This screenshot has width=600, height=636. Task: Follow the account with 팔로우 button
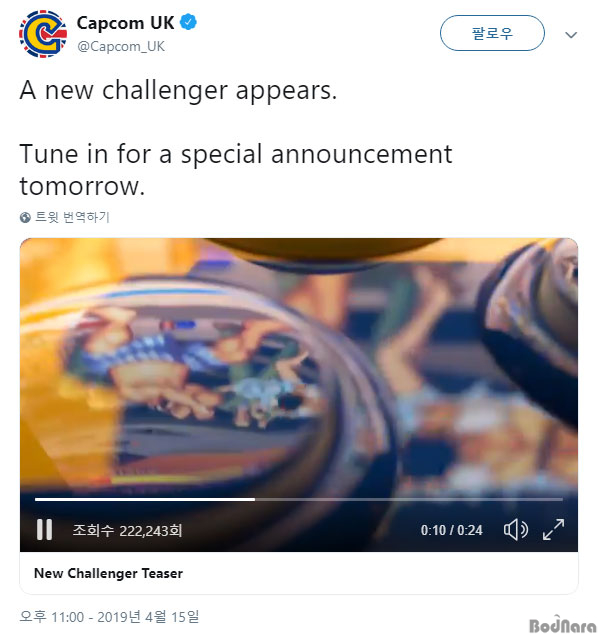pos(492,33)
